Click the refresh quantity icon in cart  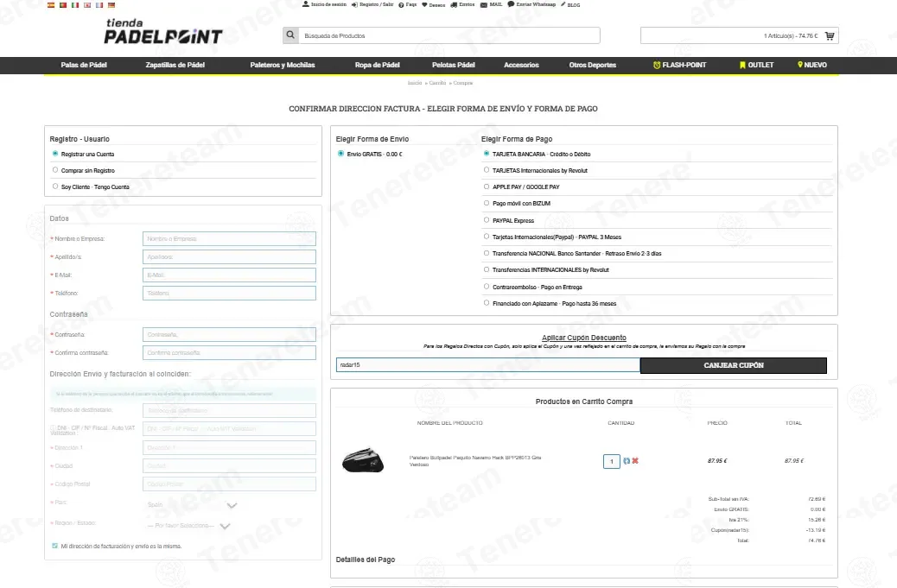point(627,460)
